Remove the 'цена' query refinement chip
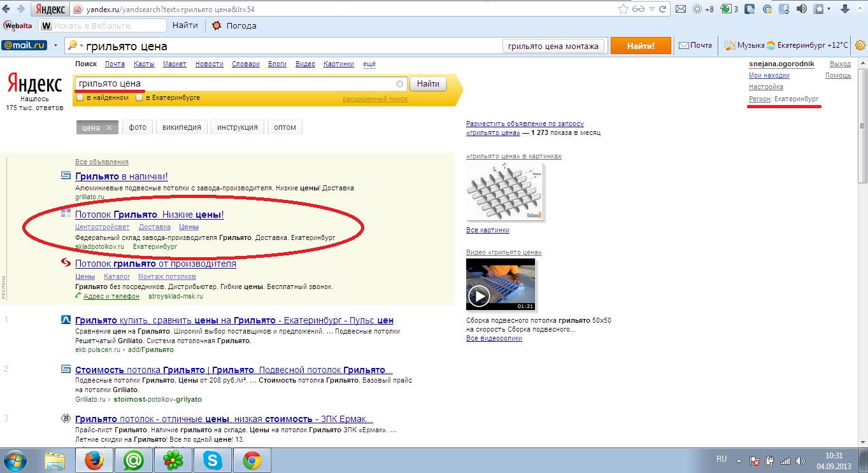The image size is (868, 473). click(x=109, y=127)
